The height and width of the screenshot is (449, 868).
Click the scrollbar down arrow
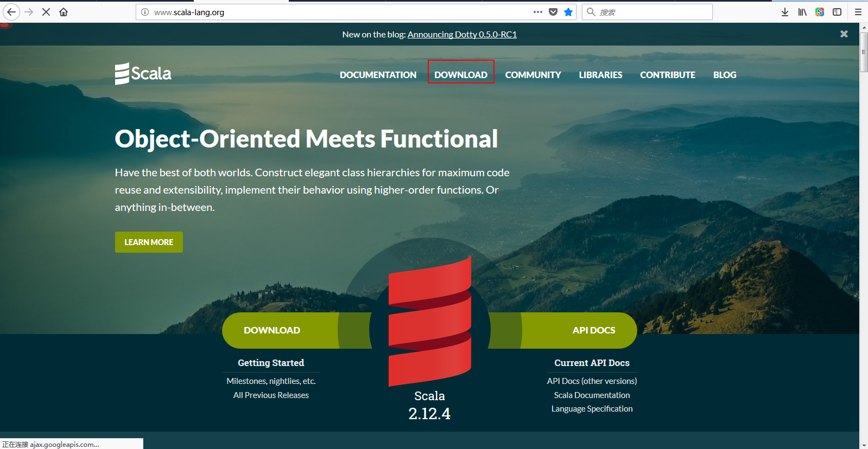[864, 445]
